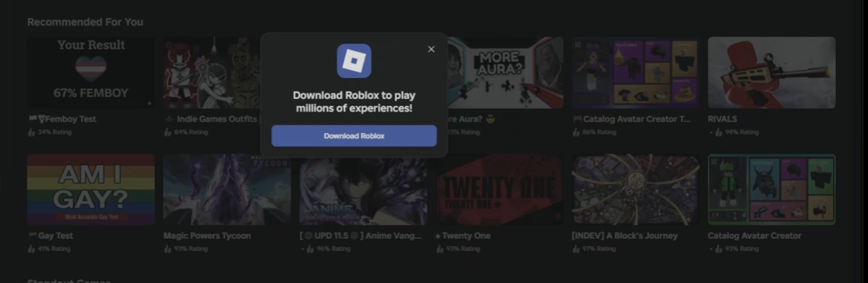
Task: Click the Gay Test title link
Action: [50, 235]
